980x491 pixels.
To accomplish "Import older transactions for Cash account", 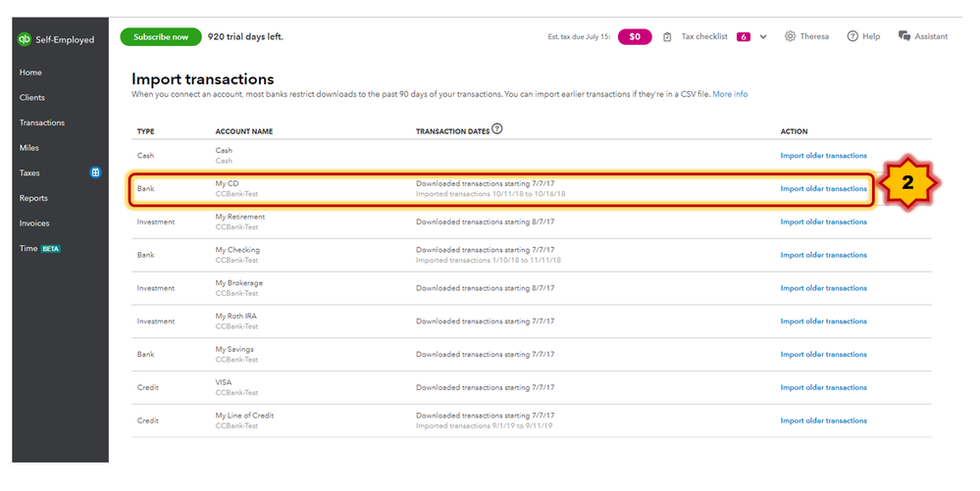I will pyautogui.click(x=823, y=156).
